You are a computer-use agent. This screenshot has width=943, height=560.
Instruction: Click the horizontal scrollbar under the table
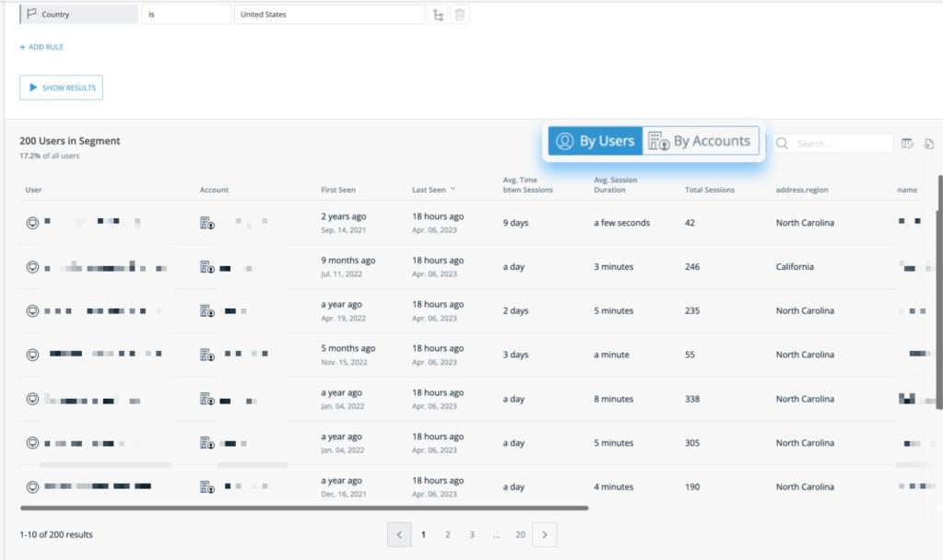coord(304,507)
